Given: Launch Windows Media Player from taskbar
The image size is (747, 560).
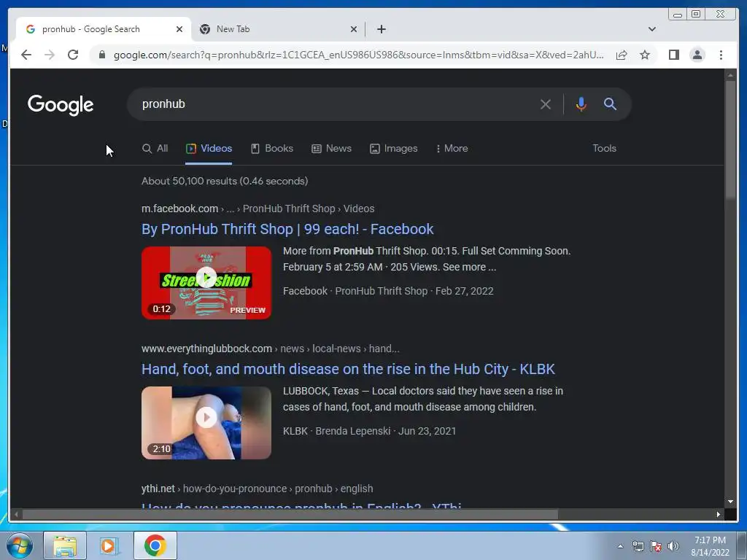Looking at the screenshot, I should tap(108, 545).
